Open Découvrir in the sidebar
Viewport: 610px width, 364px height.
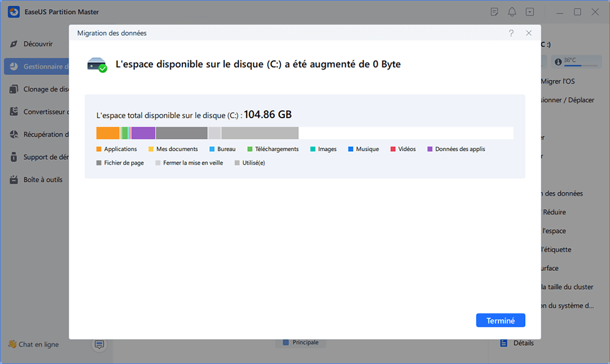pos(37,44)
